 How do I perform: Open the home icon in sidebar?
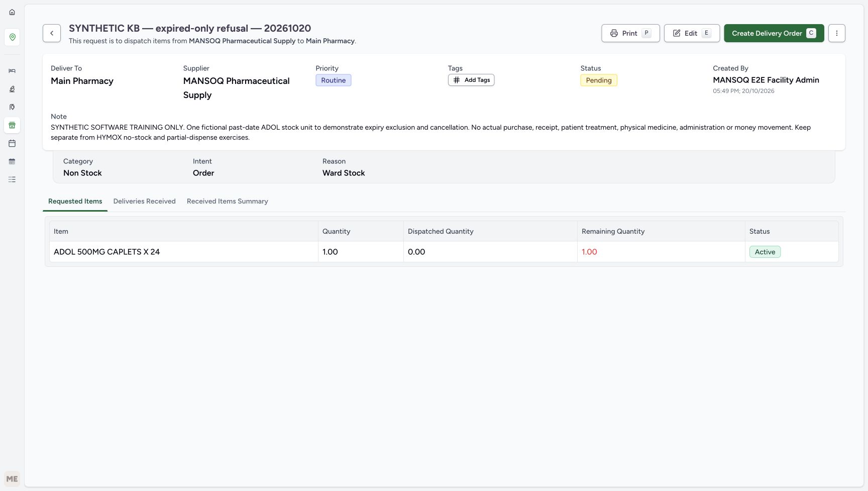click(12, 12)
